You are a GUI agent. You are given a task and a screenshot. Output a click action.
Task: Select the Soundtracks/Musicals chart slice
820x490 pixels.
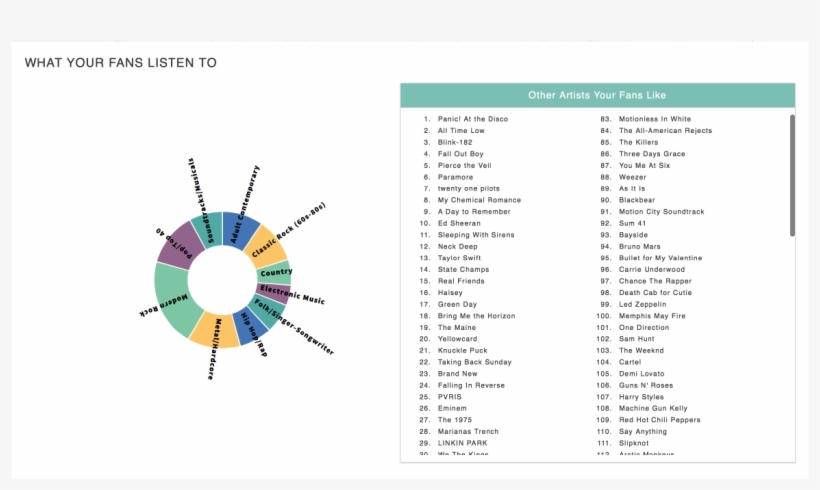[206, 227]
